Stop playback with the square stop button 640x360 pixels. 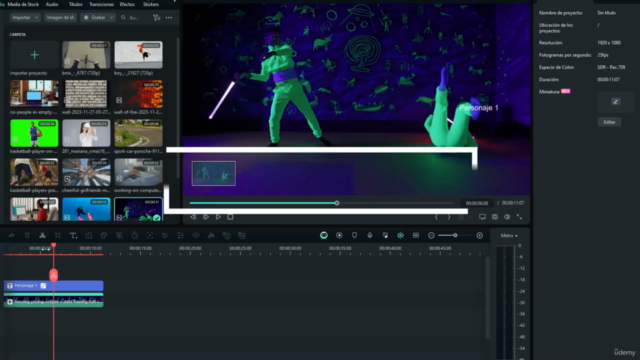pos(230,217)
